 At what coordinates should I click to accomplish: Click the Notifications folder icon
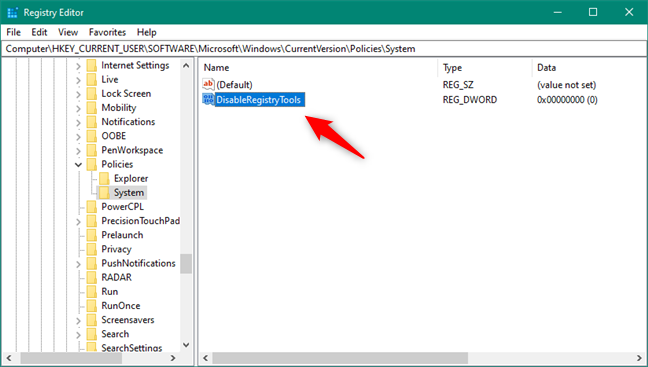click(92, 122)
